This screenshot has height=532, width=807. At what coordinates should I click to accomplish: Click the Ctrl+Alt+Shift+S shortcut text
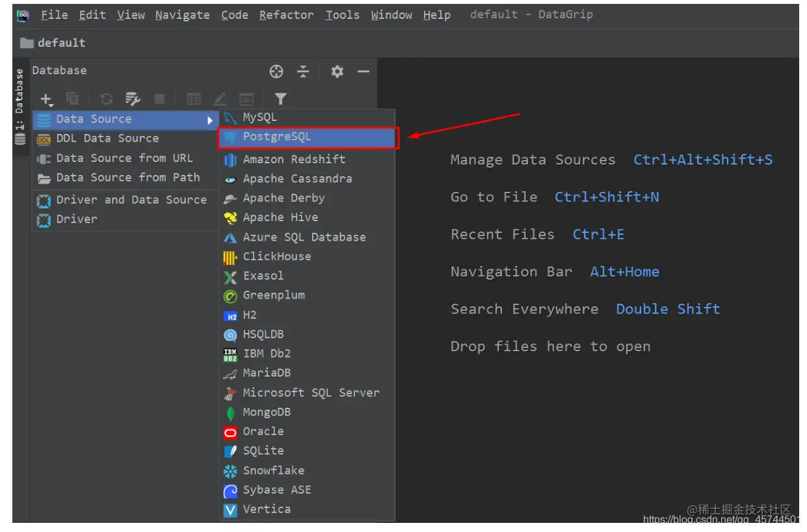pyautogui.click(x=704, y=160)
